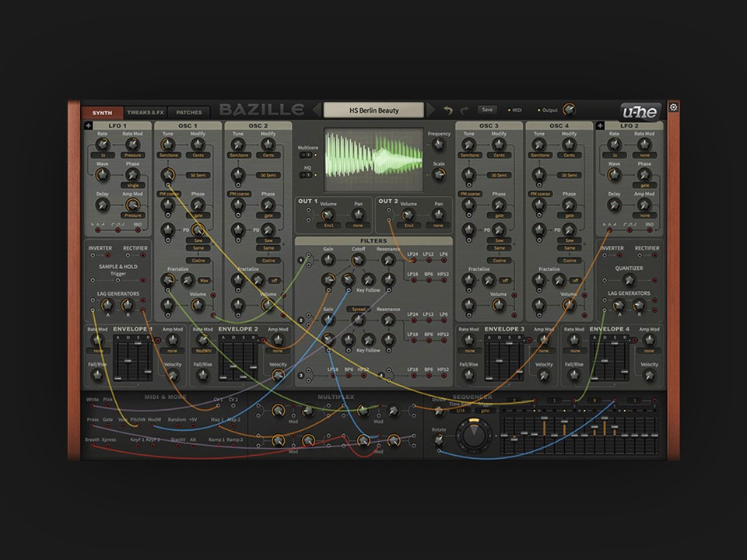Click the Filter 1 Cutoff knob
This screenshot has width=747, height=560.
coord(358,260)
